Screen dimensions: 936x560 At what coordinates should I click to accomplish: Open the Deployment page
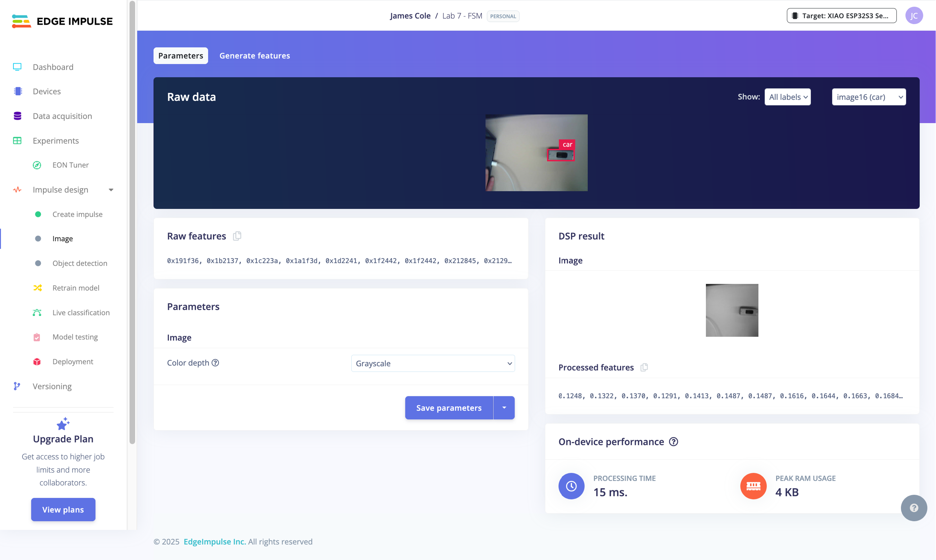(x=72, y=361)
